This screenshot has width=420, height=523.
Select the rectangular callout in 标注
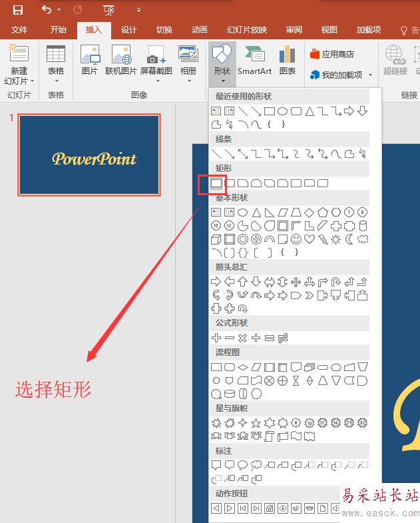pos(216,464)
